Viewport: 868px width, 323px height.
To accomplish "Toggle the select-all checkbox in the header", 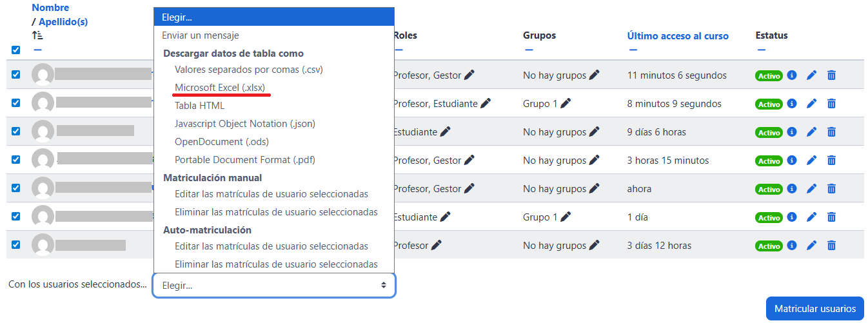I will tap(16, 50).
